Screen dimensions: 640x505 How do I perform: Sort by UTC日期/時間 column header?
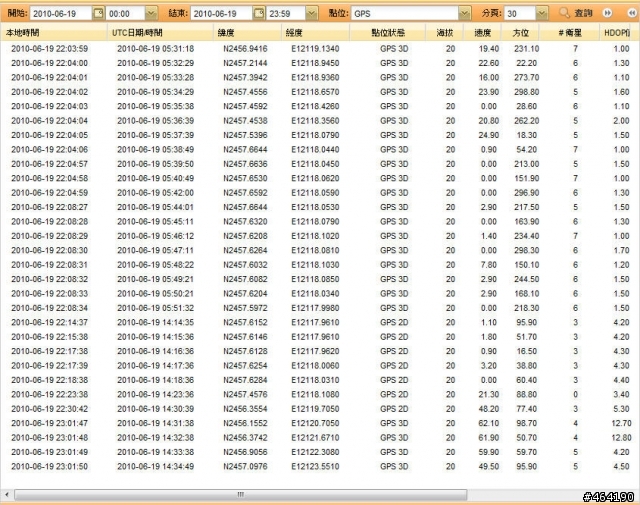click(x=160, y=33)
